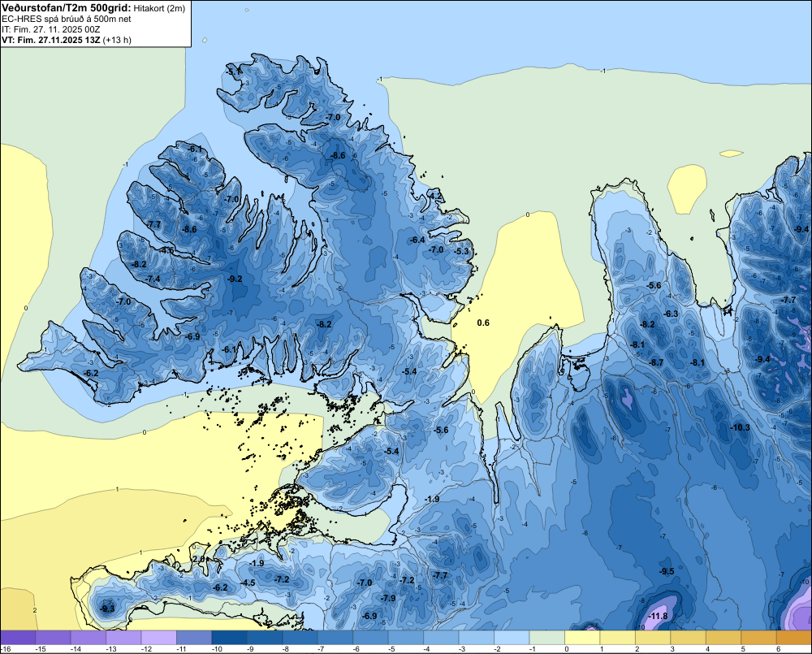Viewport: 812px width, 654px height.
Task: Click the -6.4 temperature label
Action: coord(417,240)
